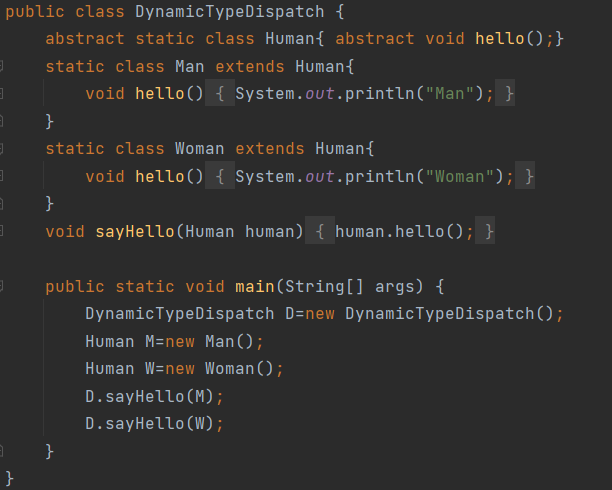The image size is (612, 490).
Task: Click "args" parameter in main method
Action: click(x=394, y=287)
